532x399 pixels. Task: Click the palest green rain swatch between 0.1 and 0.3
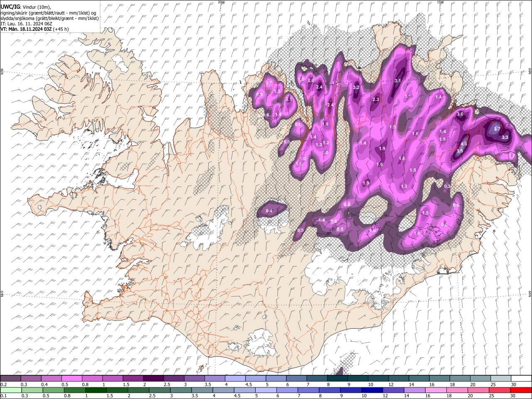pos(10,390)
